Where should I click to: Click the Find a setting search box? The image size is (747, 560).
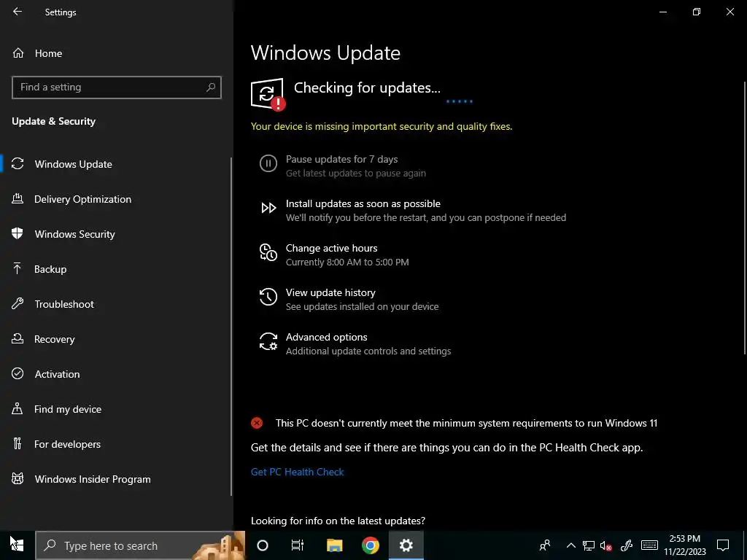[x=116, y=87]
